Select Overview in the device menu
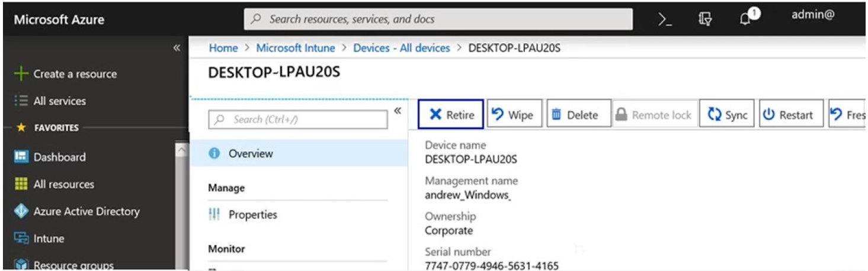The height and width of the screenshot is (271, 868). click(299, 153)
